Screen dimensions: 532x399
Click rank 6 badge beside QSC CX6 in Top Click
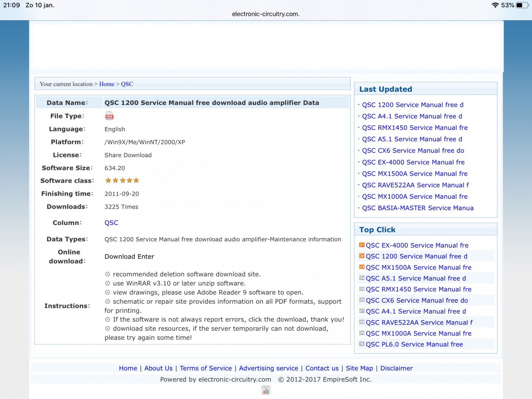pyautogui.click(x=362, y=300)
